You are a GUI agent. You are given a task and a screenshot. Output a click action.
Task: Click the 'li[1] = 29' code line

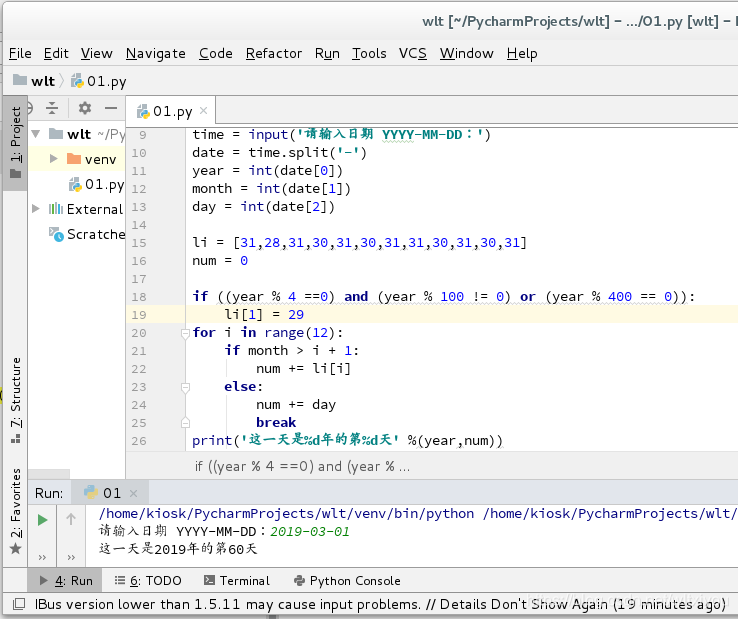point(264,314)
